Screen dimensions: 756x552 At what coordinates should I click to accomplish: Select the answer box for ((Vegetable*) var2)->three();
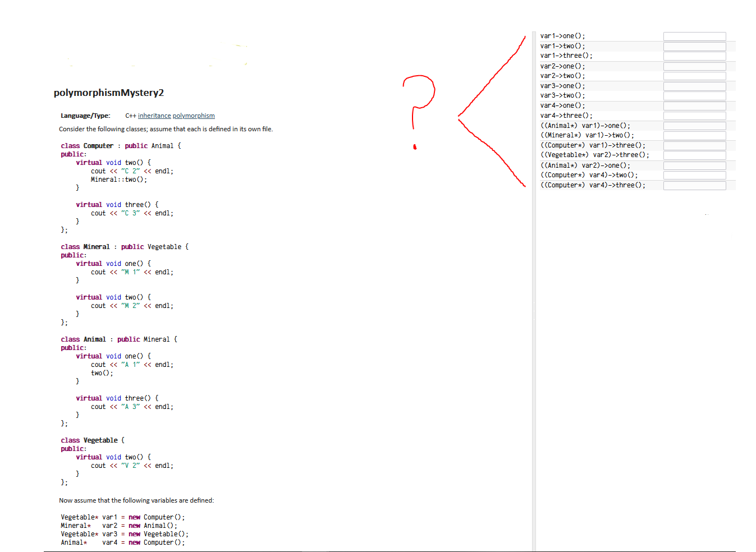tap(694, 155)
